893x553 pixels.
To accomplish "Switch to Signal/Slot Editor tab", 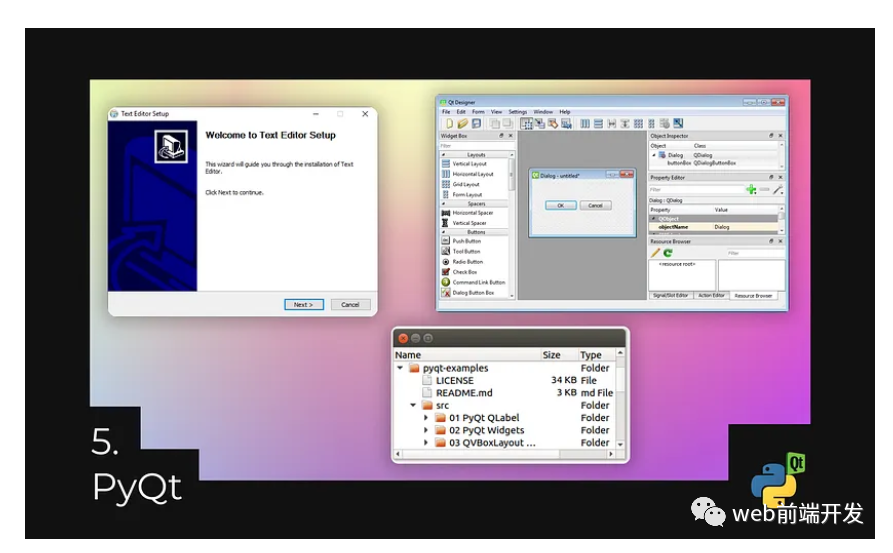I will tap(670, 296).
